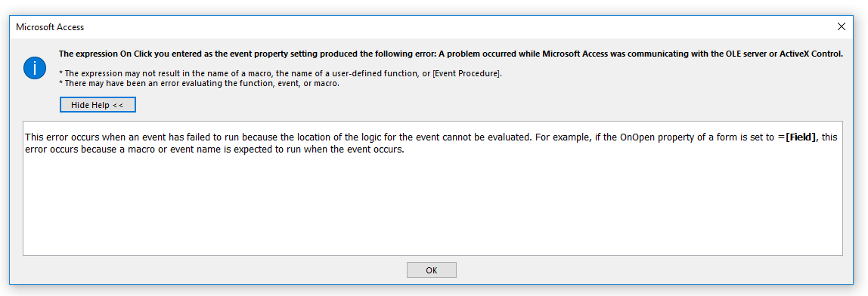Click the bold On Click error message
This screenshot has width=868, height=296.
451,54
